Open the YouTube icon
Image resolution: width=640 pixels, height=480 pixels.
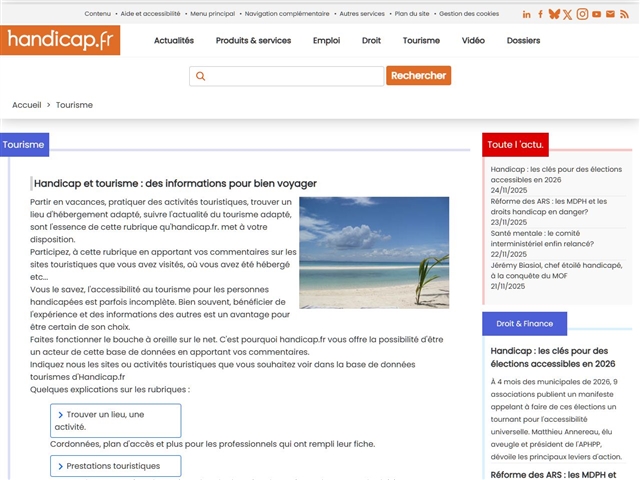click(x=596, y=14)
